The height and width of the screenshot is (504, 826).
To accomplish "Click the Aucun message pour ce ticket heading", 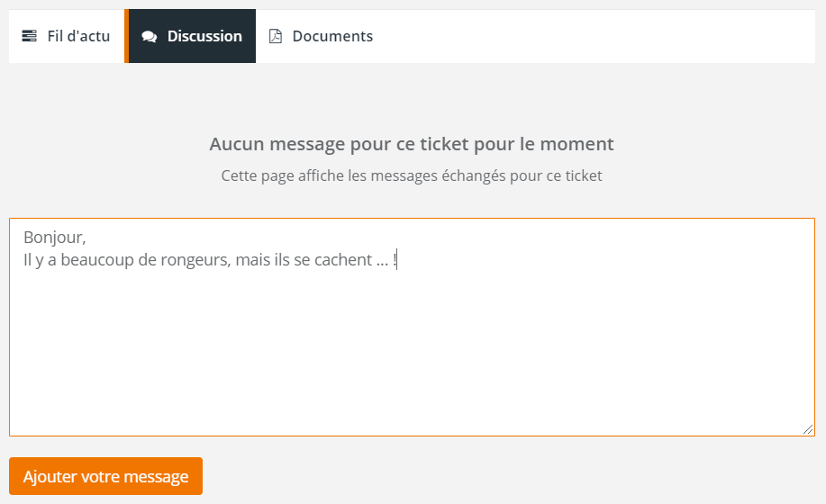I will click(412, 144).
